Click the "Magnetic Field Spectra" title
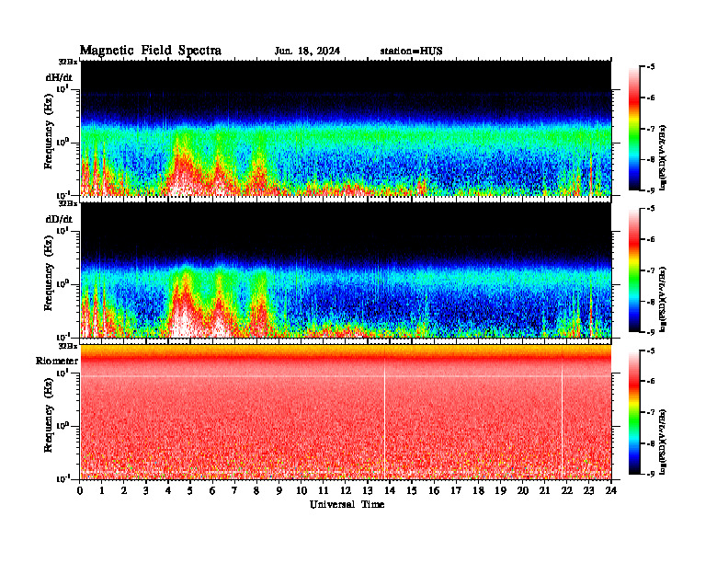The image size is (728, 563). coord(151,51)
